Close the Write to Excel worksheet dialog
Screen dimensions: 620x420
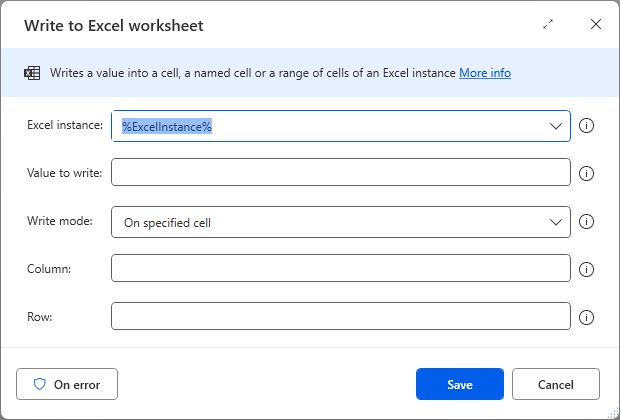[x=595, y=25]
